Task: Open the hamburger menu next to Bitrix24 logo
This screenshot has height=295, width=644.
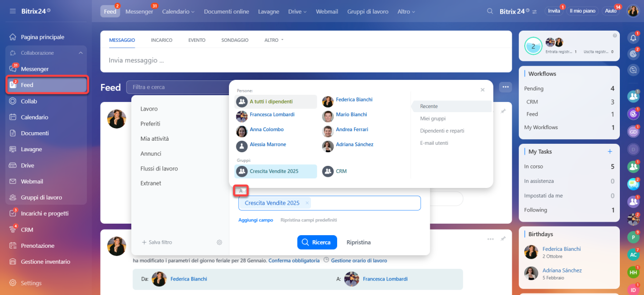Action: pyautogui.click(x=12, y=11)
